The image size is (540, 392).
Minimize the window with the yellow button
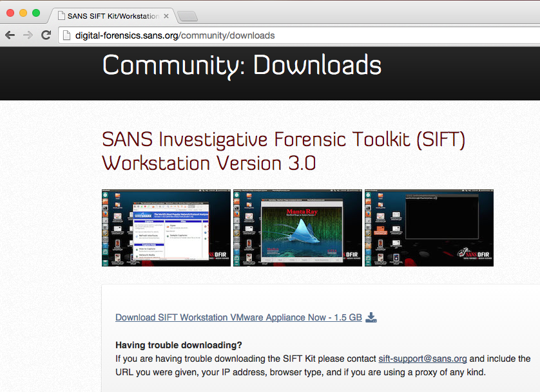(23, 13)
